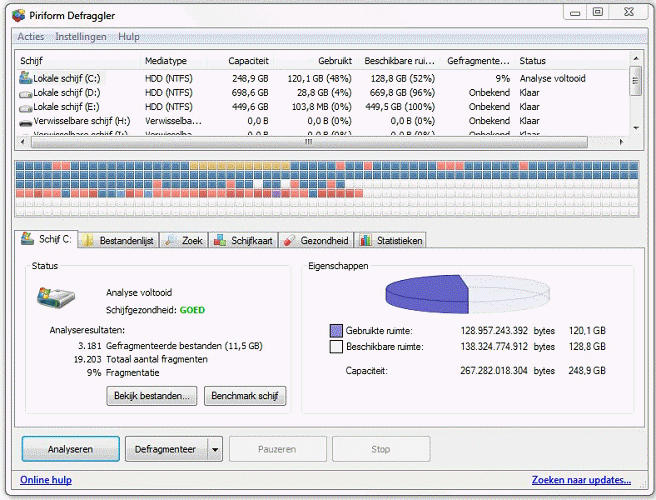The image size is (656, 500).
Task: Open the Instellingen menu
Action: (x=81, y=37)
